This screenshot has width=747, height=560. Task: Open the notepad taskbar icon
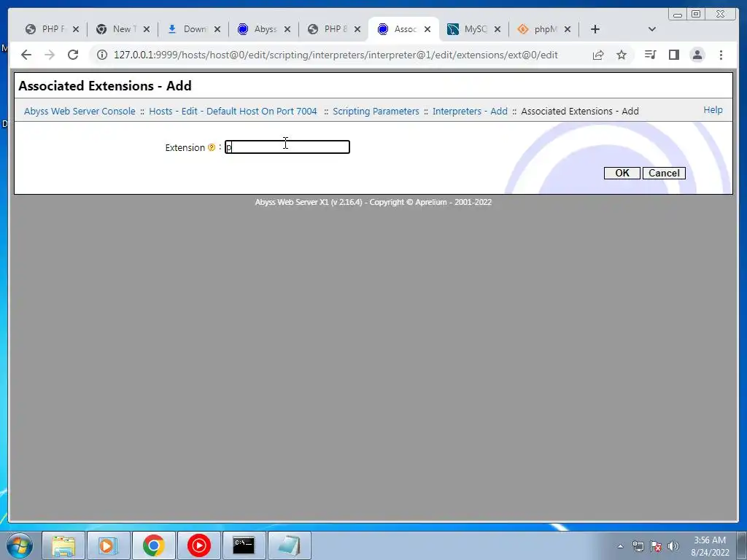click(x=289, y=545)
